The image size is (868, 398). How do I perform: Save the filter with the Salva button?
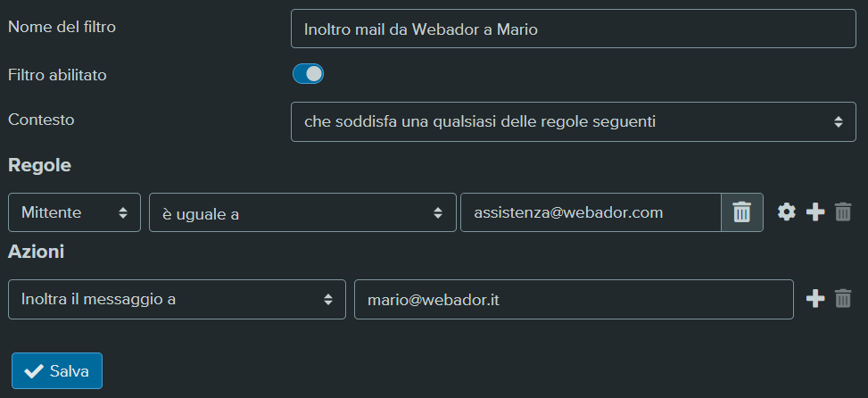[57, 371]
